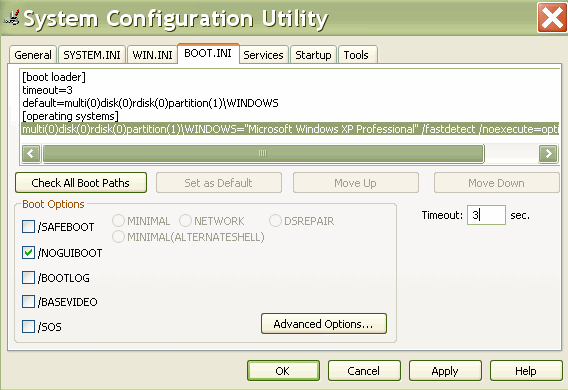Select the highlighted Windows XP Professional boot entry

tap(290, 129)
